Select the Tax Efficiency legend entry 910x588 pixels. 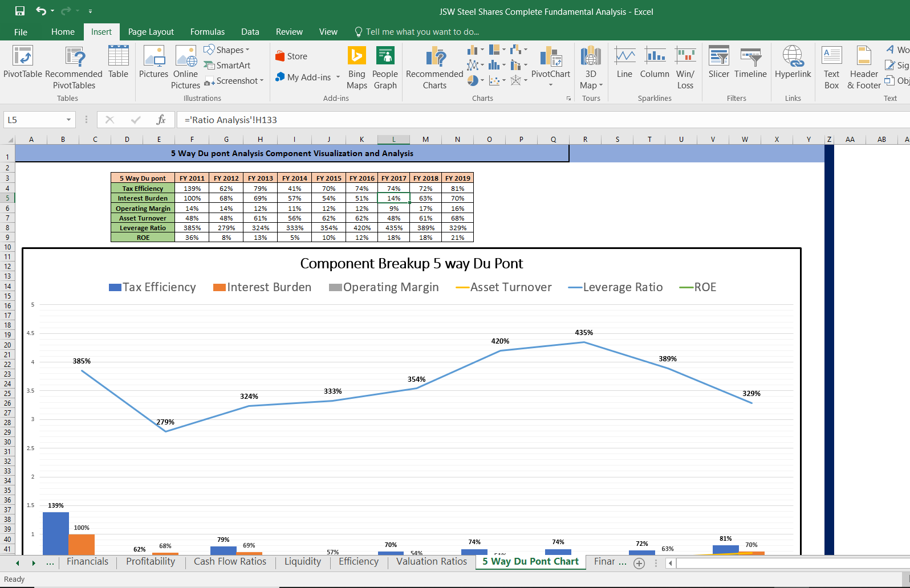(x=152, y=287)
